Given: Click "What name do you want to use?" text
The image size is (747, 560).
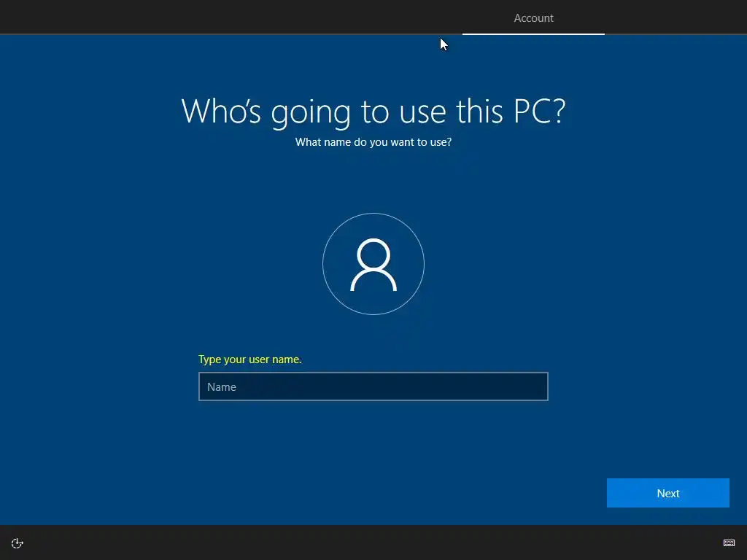Looking at the screenshot, I should [373, 142].
